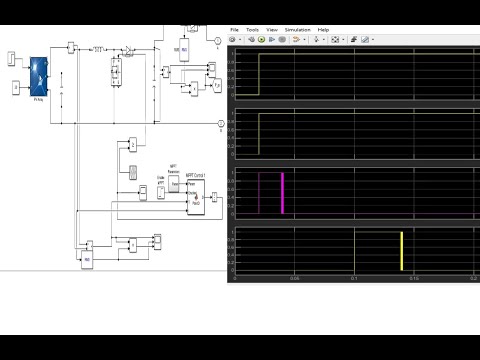Click the scale axes limits icon

click(335, 40)
